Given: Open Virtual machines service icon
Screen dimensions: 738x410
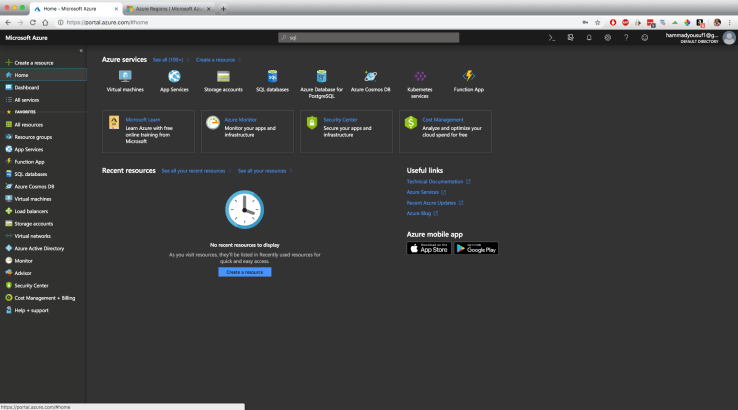Looking at the screenshot, I should [x=125, y=77].
